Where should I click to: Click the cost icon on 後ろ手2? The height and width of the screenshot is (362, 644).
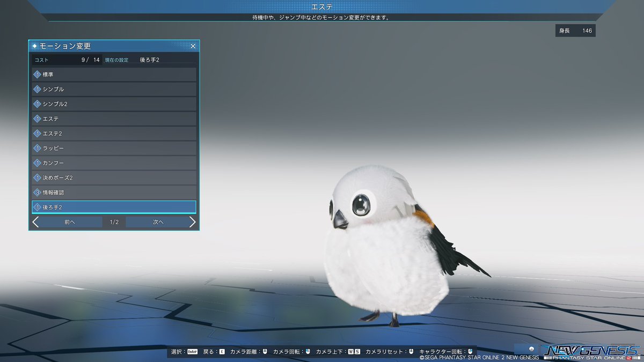pyautogui.click(x=38, y=207)
